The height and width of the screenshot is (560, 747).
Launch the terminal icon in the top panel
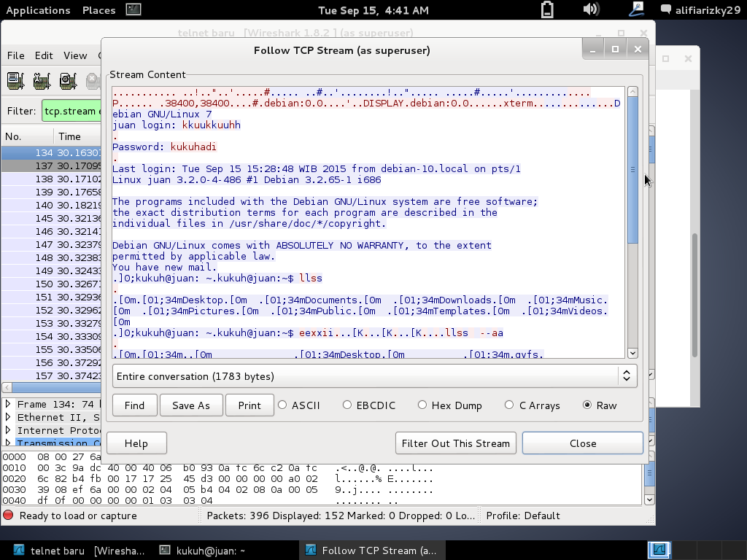point(133,9)
